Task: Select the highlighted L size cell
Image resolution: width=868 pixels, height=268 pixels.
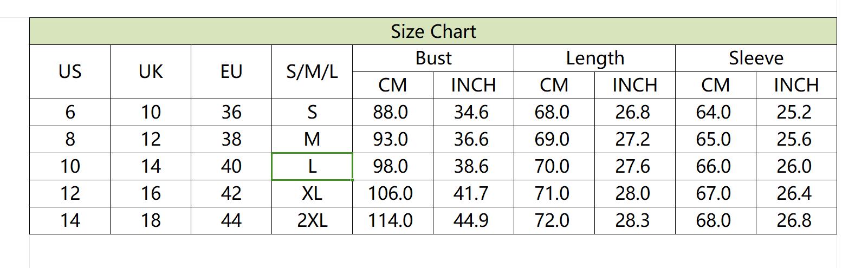Action: (x=312, y=166)
